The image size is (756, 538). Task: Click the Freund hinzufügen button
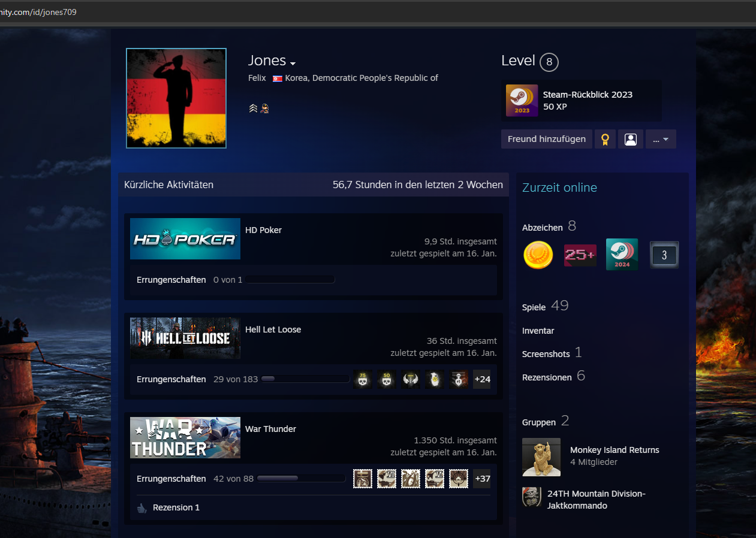point(546,139)
